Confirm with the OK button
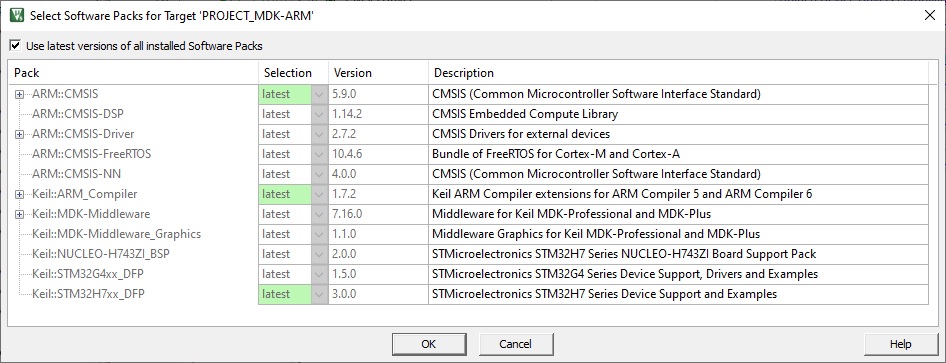The image size is (946, 363). [428, 344]
